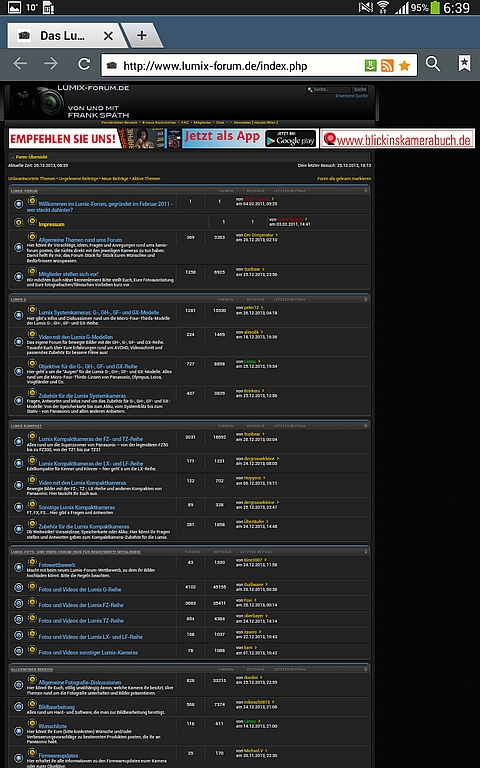
Task: Reload the page with the refresh icon
Action: click(84, 64)
